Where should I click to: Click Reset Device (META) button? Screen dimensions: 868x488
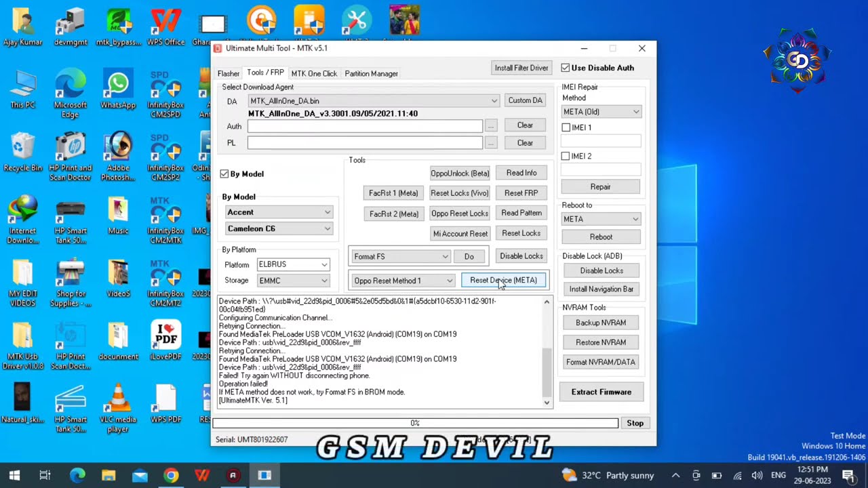coord(503,280)
